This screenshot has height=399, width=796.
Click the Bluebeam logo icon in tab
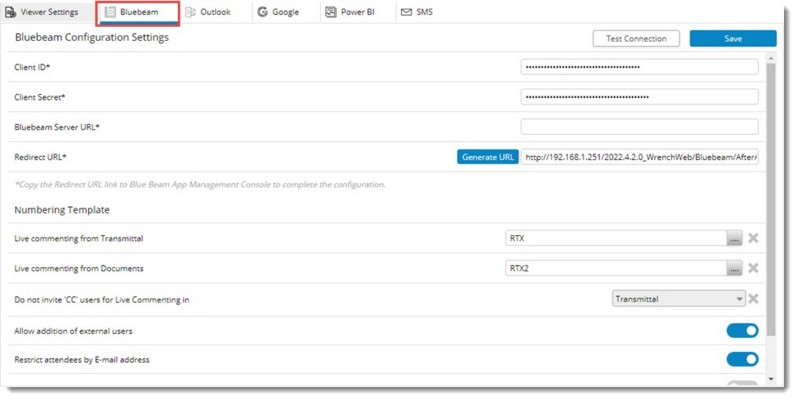pos(110,12)
